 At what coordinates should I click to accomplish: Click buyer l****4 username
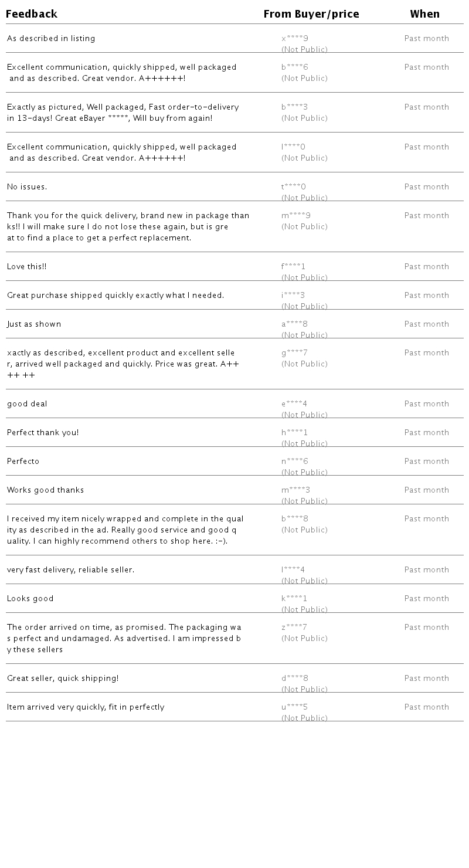(293, 570)
